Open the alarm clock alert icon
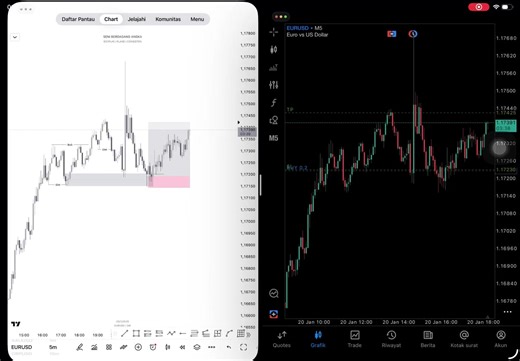 153,347
